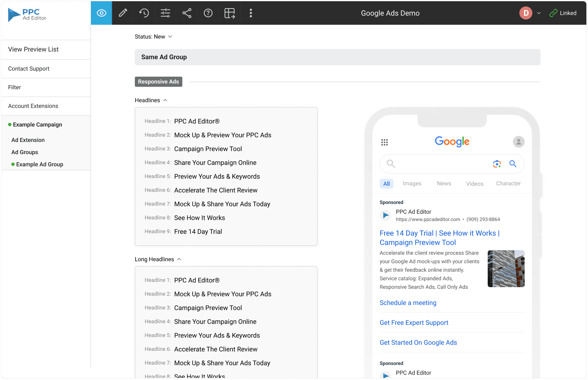Open the Status: New dropdown
The width and height of the screenshot is (588, 380).
[153, 36]
